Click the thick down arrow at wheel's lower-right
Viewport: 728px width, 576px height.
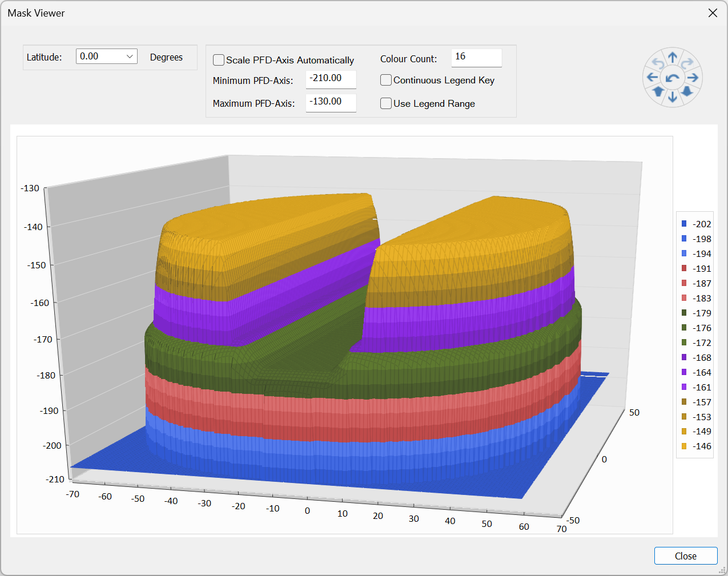pyautogui.click(x=687, y=91)
